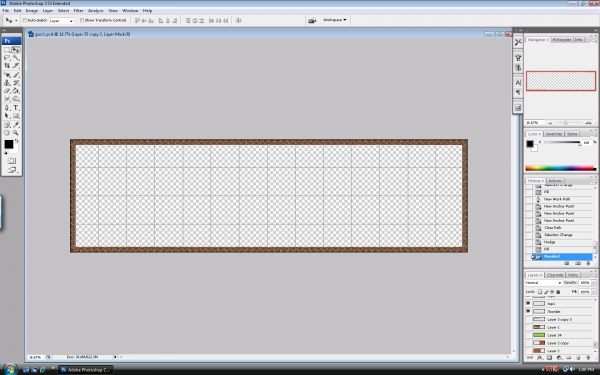
Task: Select the Zoom tool in toolbox
Action: [x=16, y=133]
